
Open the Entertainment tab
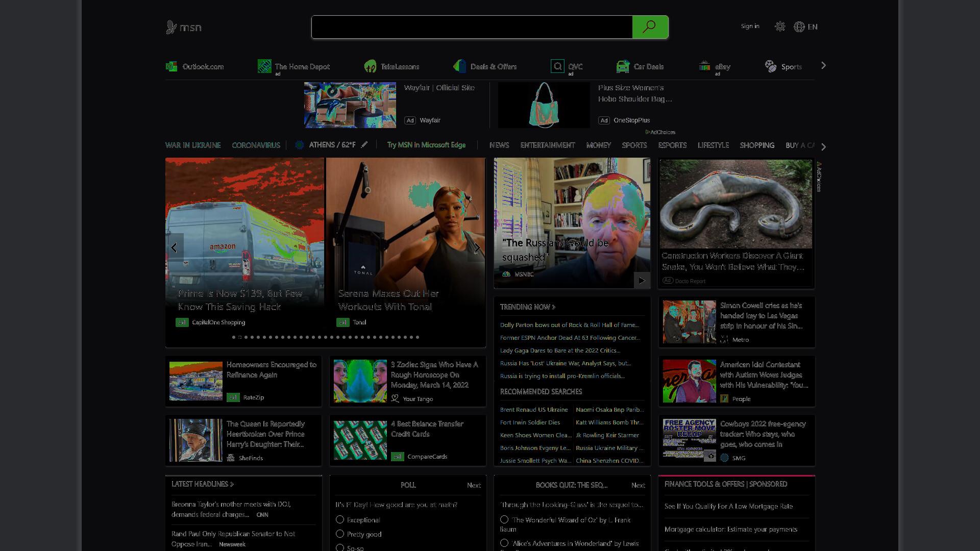coord(548,145)
